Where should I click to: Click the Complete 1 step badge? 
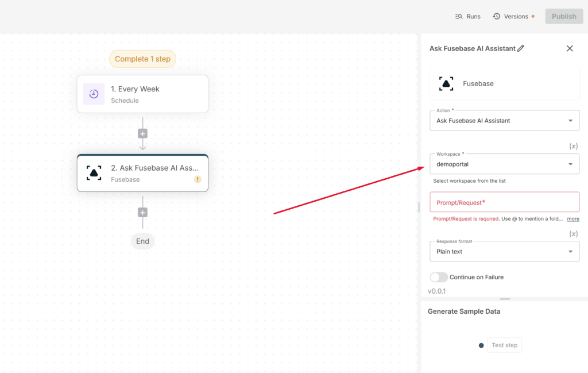(142, 59)
